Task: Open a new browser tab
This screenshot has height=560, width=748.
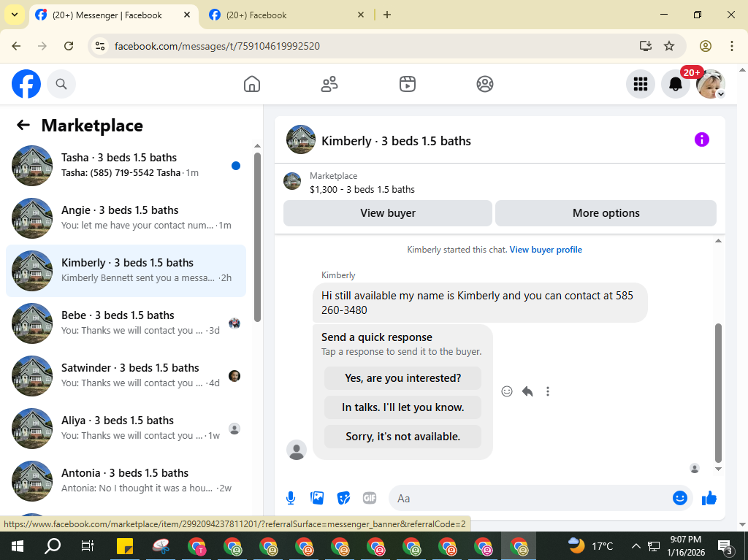Action: pyautogui.click(x=387, y=15)
